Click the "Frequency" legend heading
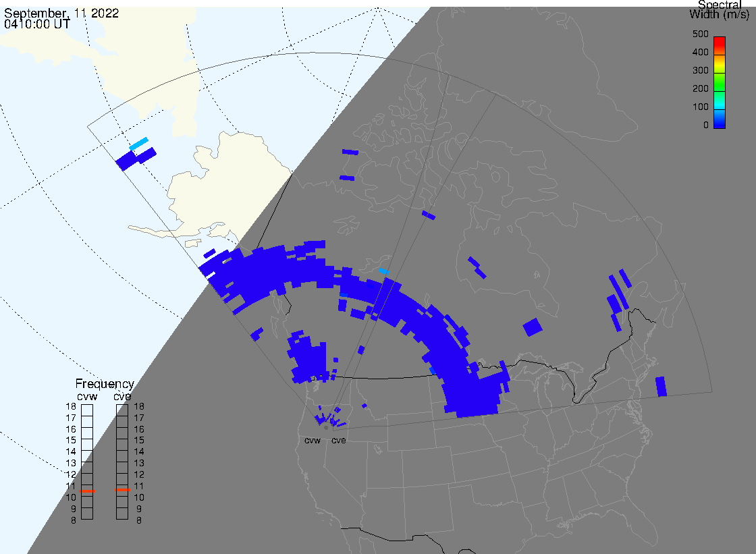 105,384
